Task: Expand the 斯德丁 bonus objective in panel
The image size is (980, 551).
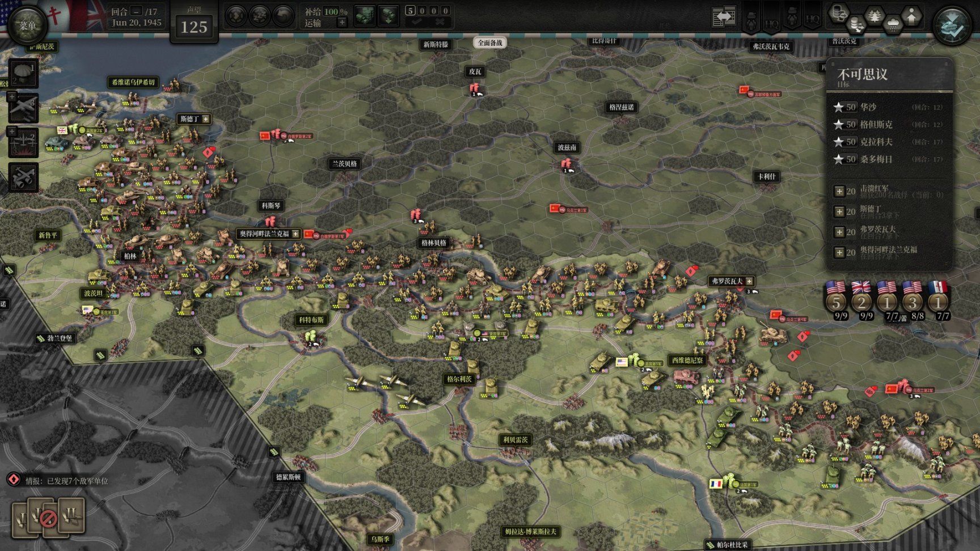Action: pyautogui.click(x=839, y=212)
